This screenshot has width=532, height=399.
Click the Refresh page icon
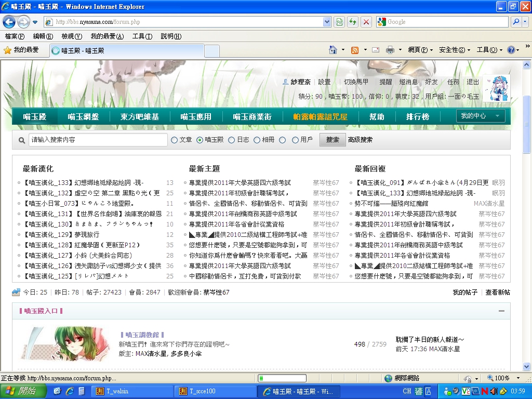[353, 22]
